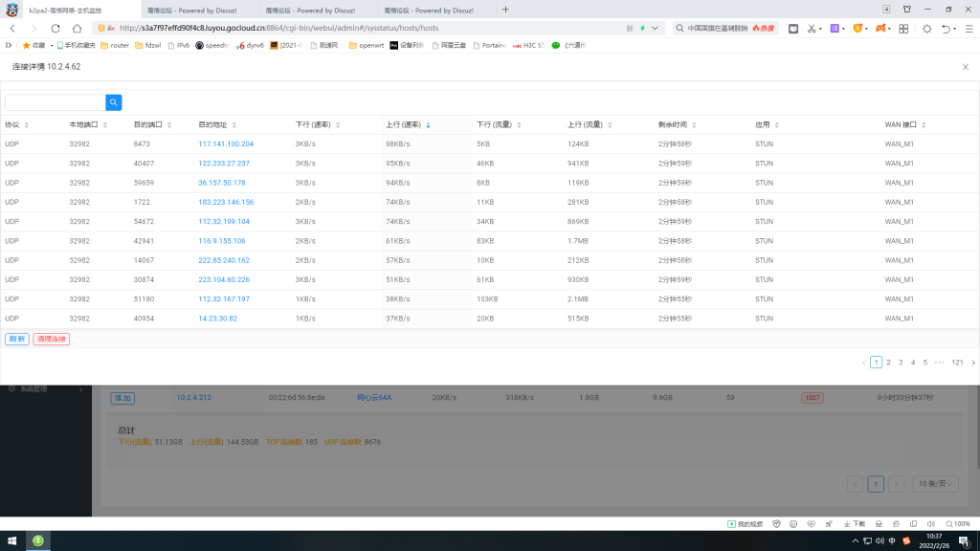Click the rocket accelerator status bar icon

[x=829, y=524]
